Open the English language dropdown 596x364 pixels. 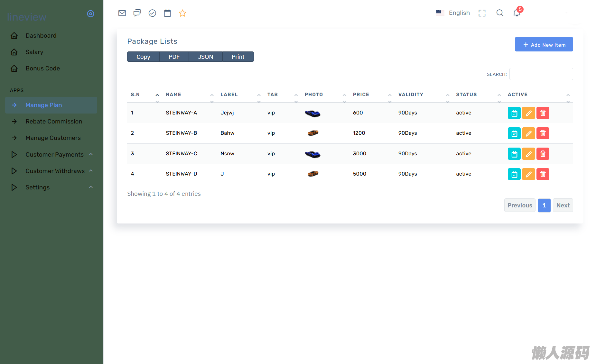coord(453,13)
